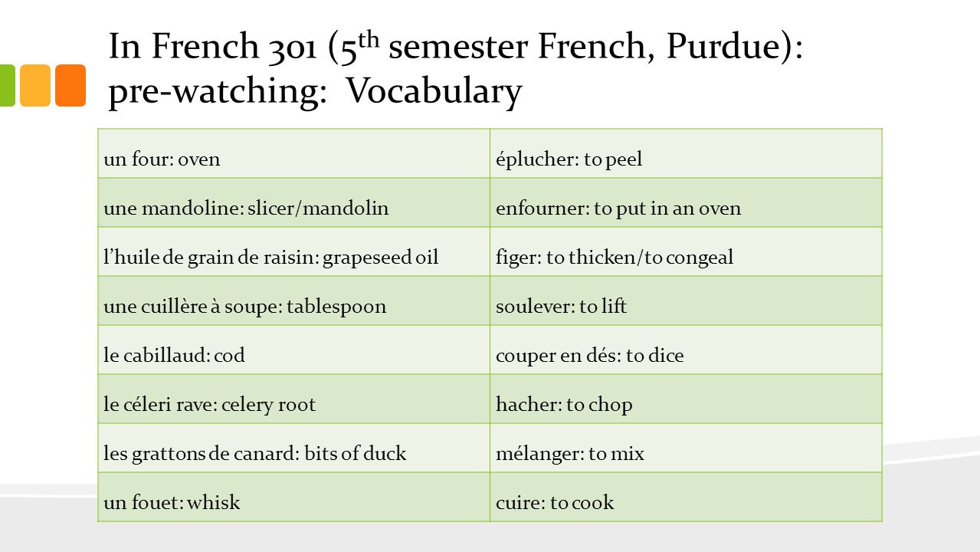This screenshot has height=552, width=980.
Task: Click the green square decoration
Action: click(7, 85)
